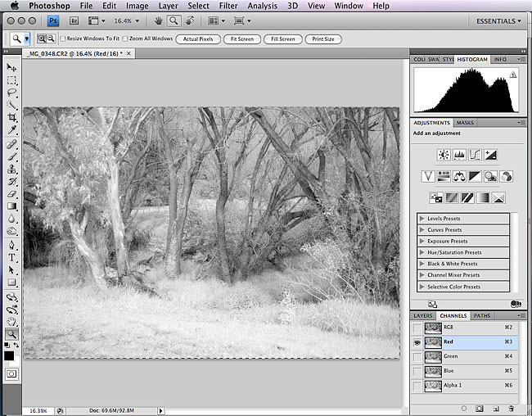Viewport: 532px width, 416px height.
Task: Select the Lasso tool
Action: coord(11,93)
